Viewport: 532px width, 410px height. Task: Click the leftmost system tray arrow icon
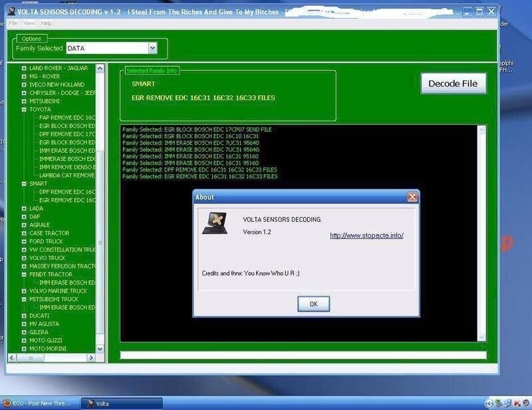tap(489, 403)
